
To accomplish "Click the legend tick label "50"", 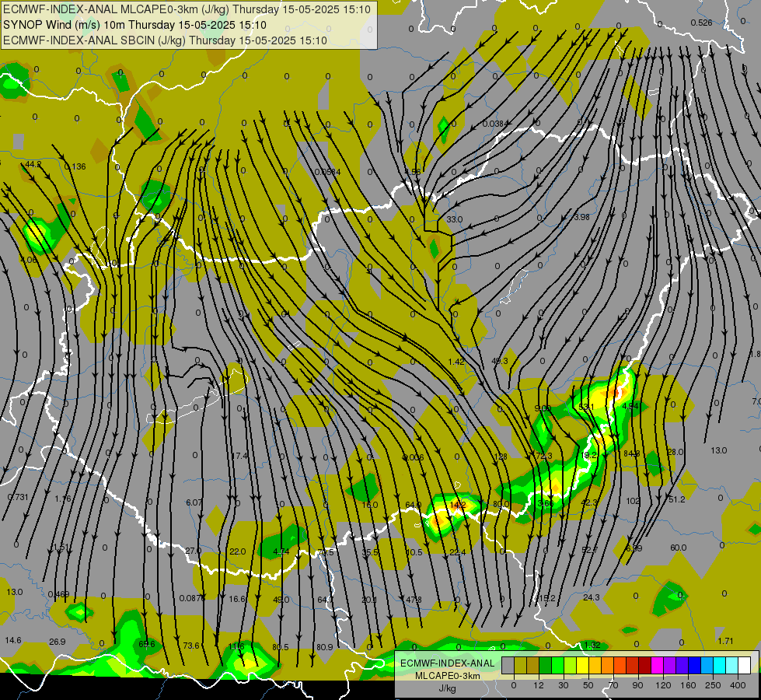I will [x=588, y=685].
